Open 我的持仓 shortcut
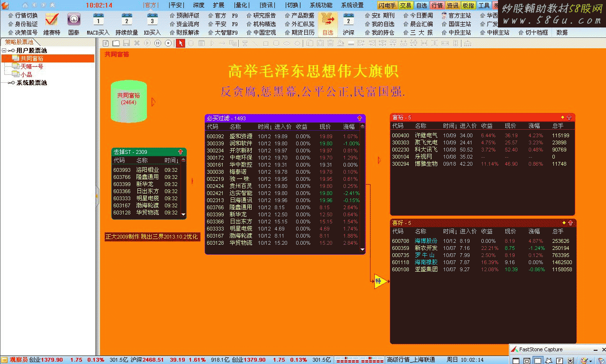Screen dimensions: 606x364 [x=379, y=33]
